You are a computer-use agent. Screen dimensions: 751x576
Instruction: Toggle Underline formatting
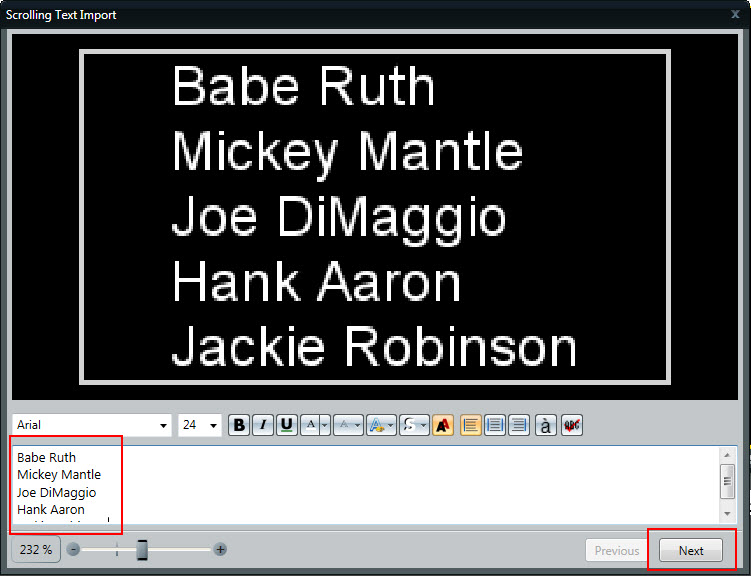pos(287,425)
